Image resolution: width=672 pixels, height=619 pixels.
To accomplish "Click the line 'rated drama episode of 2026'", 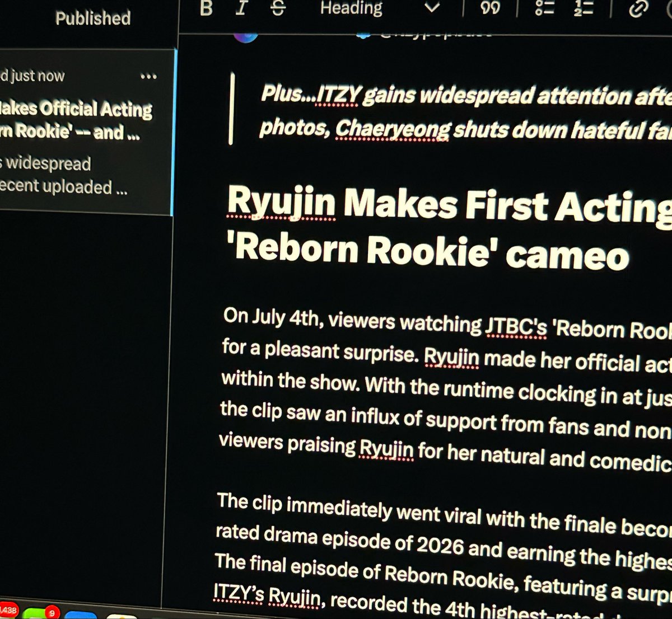I will tap(443, 546).
